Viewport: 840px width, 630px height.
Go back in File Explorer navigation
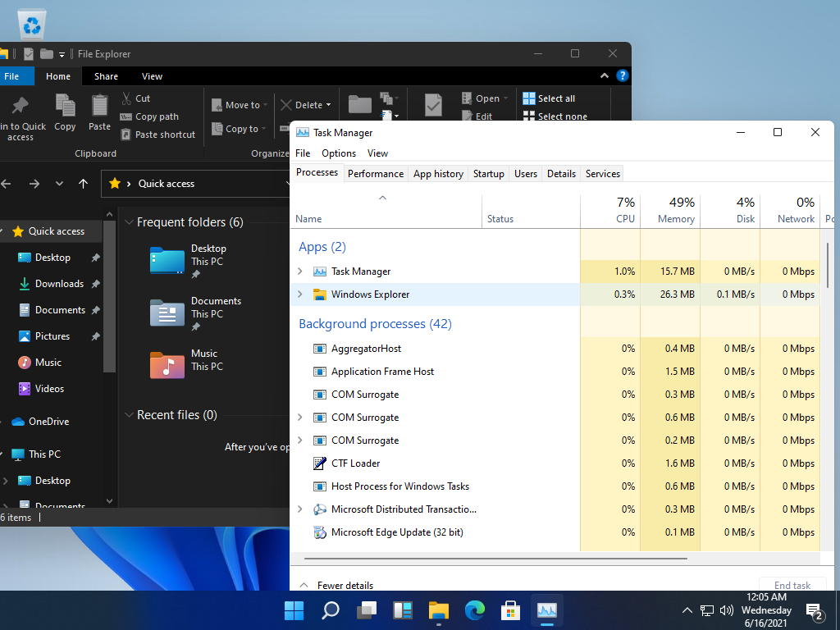point(7,184)
